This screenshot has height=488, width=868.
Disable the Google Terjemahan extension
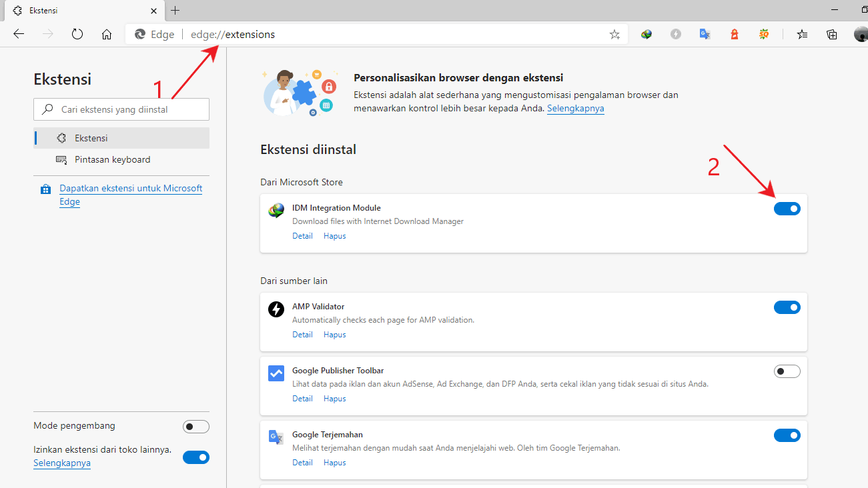(787, 435)
